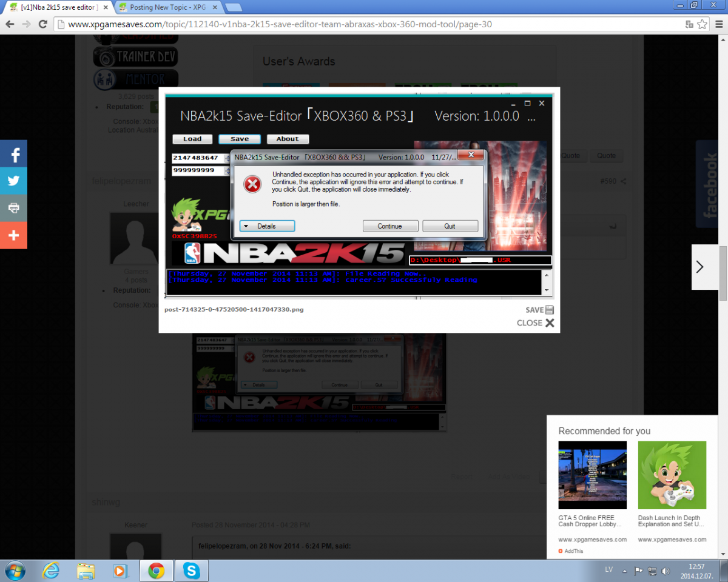The height and width of the screenshot is (582, 728).
Task: Open Internet Explorer from the taskbar
Action: point(52,570)
